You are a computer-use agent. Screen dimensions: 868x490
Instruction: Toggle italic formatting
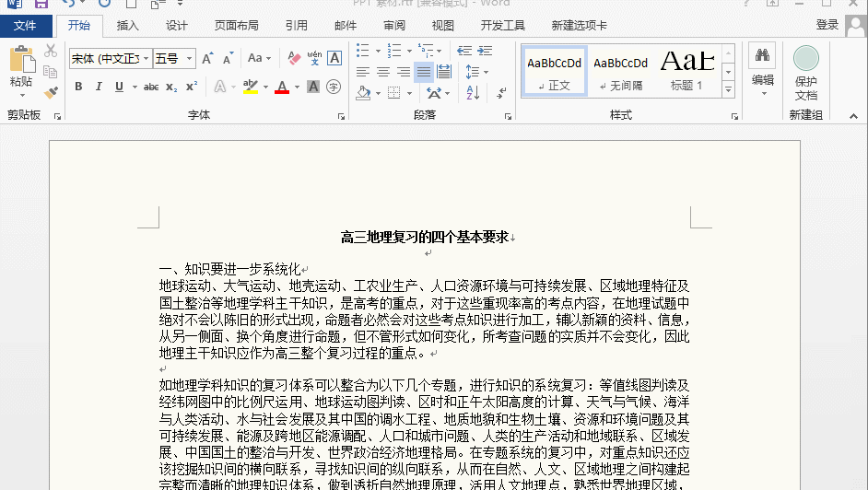pyautogui.click(x=99, y=87)
